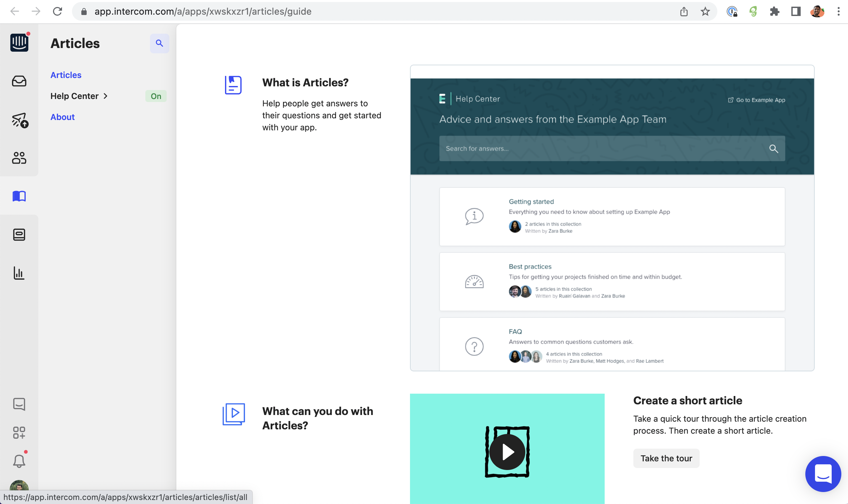
Task: Click the Help Center preview image
Action: (612, 218)
